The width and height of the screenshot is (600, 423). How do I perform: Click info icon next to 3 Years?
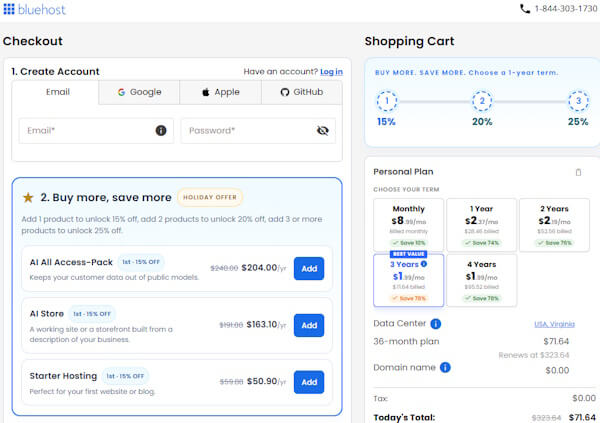424,264
